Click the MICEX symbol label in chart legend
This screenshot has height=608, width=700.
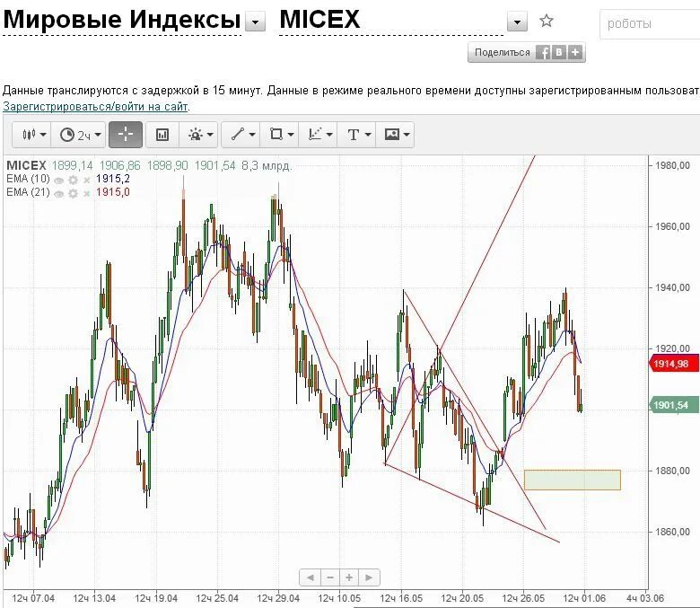26,166
